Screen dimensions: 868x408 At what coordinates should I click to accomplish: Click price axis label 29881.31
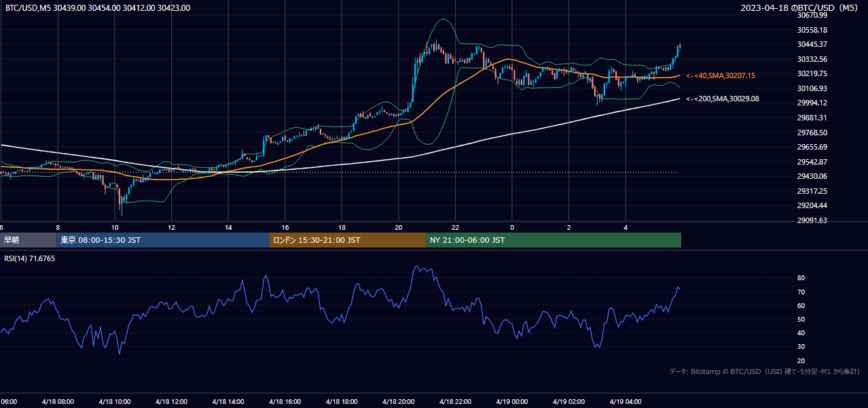pos(812,118)
